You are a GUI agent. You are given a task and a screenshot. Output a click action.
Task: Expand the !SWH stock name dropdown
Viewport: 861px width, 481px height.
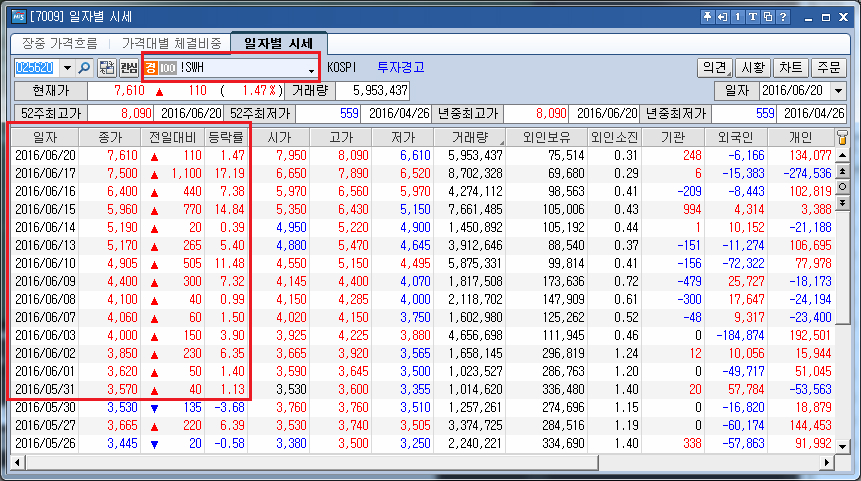311,68
